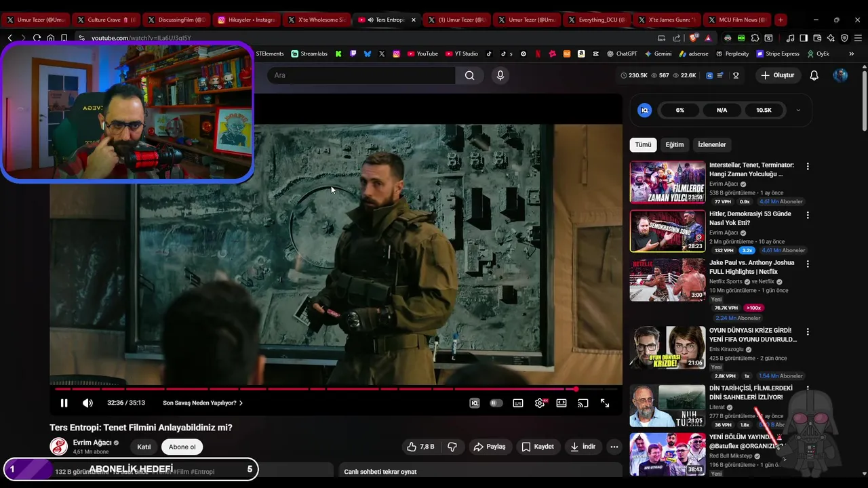The height and width of the screenshot is (488, 868).
Task: Search by voice with microphone
Action: coord(500,75)
